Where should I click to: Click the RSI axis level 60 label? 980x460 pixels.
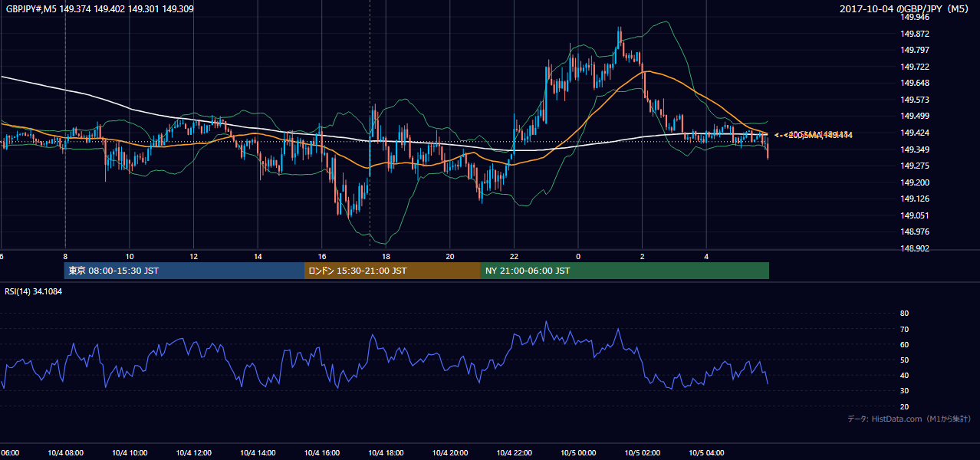tap(904, 344)
